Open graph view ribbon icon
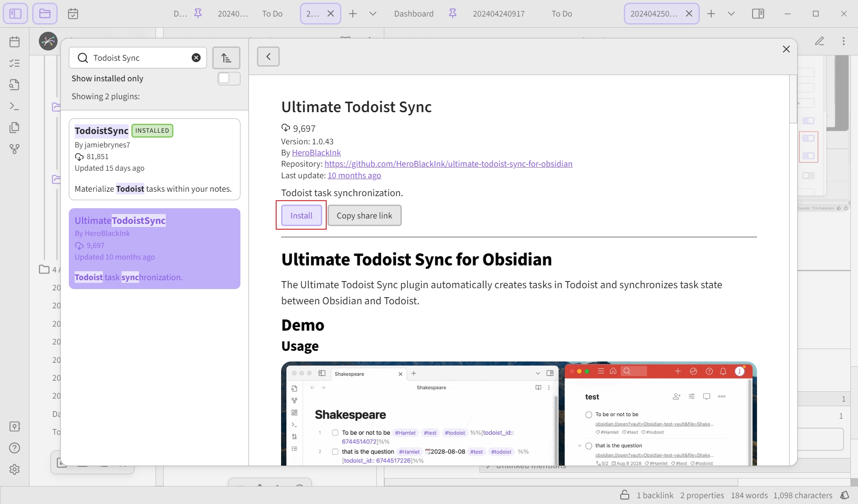Image resolution: width=858 pixels, height=504 pixels. coord(15,149)
